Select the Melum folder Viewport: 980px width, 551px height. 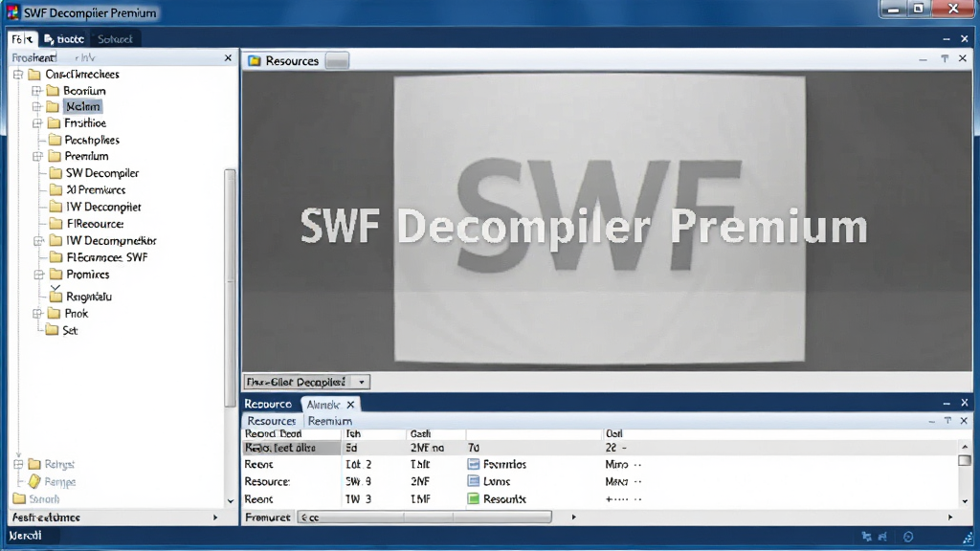click(83, 107)
